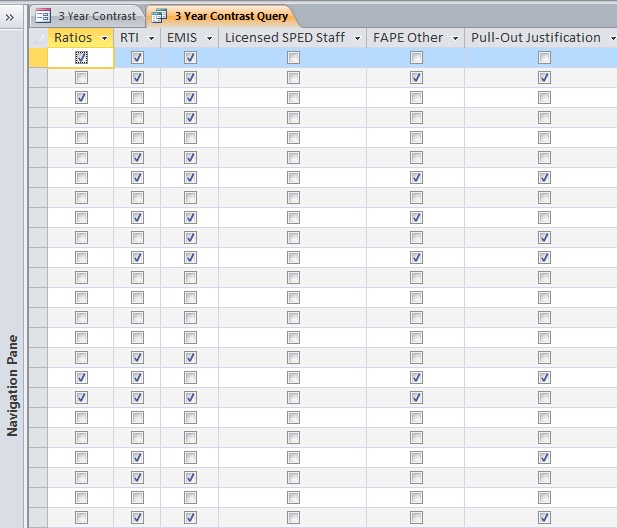The width and height of the screenshot is (617, 528).
Task: Select the Licensed SPED Staff column header
Action: [292, 38]
